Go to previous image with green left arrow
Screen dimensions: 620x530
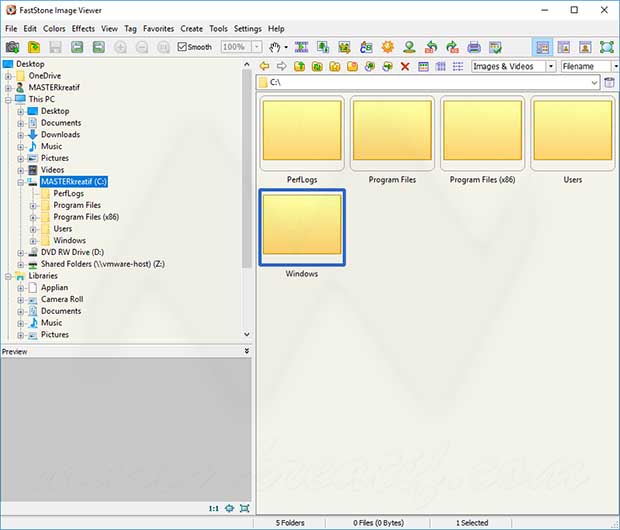77,47
